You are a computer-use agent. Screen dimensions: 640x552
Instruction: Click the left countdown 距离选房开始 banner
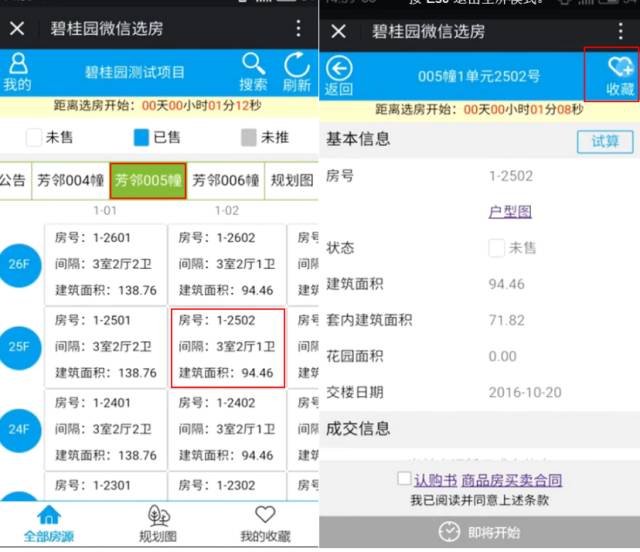tap(158, 105)
